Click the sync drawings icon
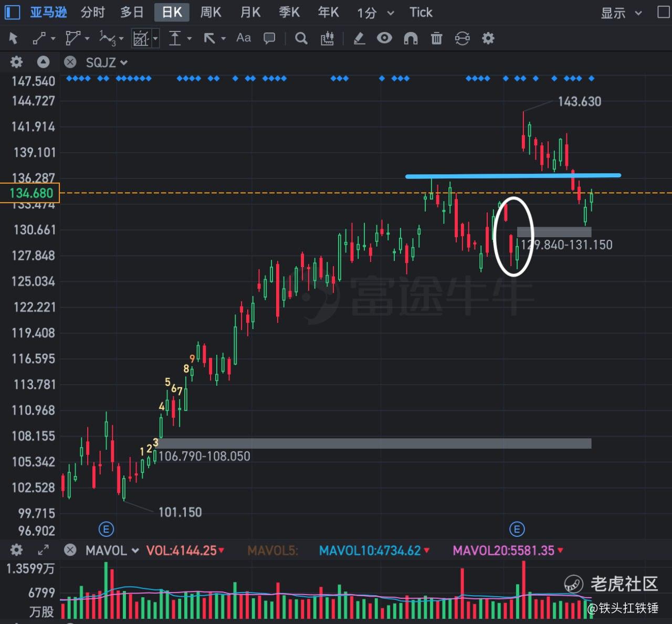The width and height of the screenshot is (672, 624). pos(462,38)
